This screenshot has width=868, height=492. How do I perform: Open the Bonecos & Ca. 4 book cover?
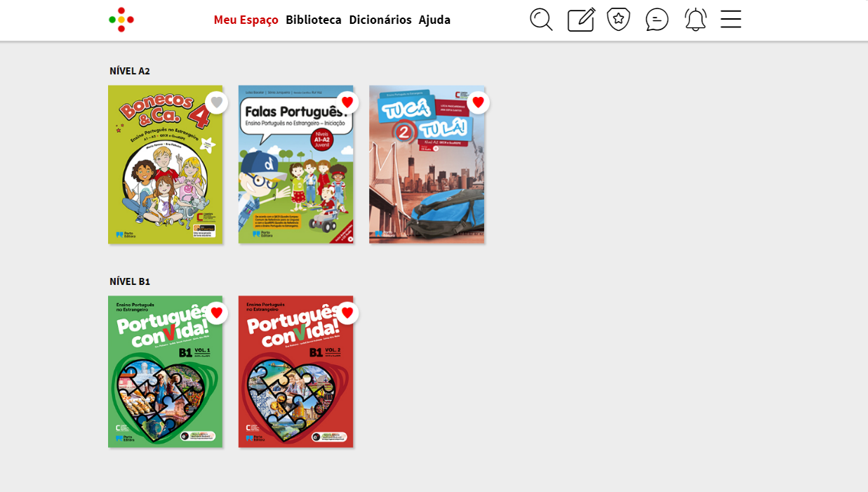[165, 165]
